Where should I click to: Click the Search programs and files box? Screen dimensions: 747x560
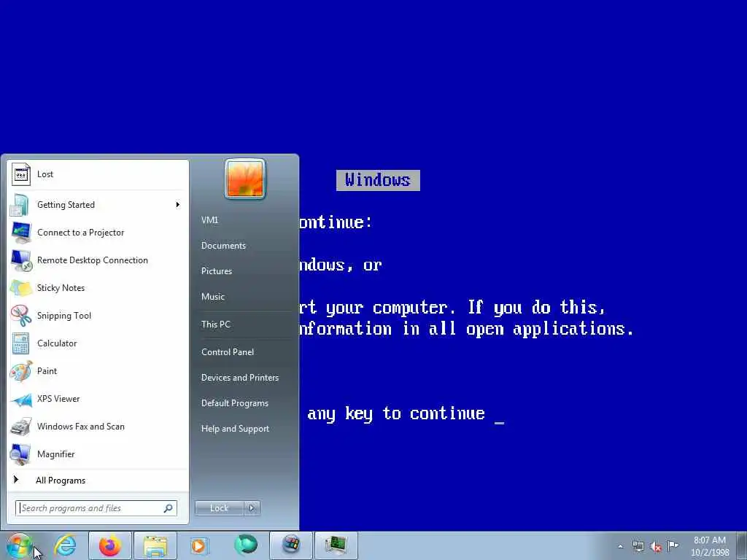(96, 508)
